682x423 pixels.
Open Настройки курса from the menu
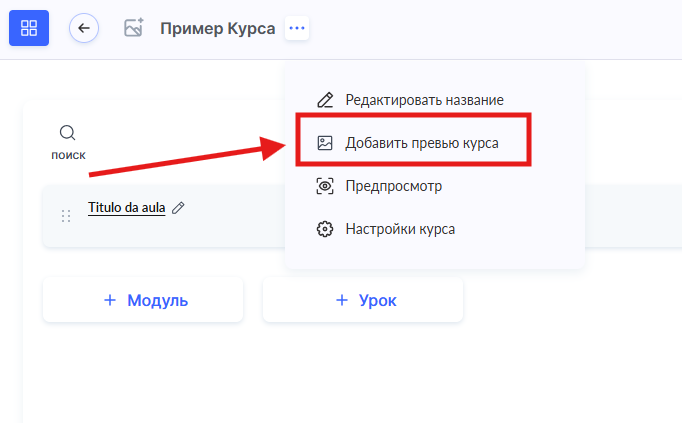click(x=400, y=229)
